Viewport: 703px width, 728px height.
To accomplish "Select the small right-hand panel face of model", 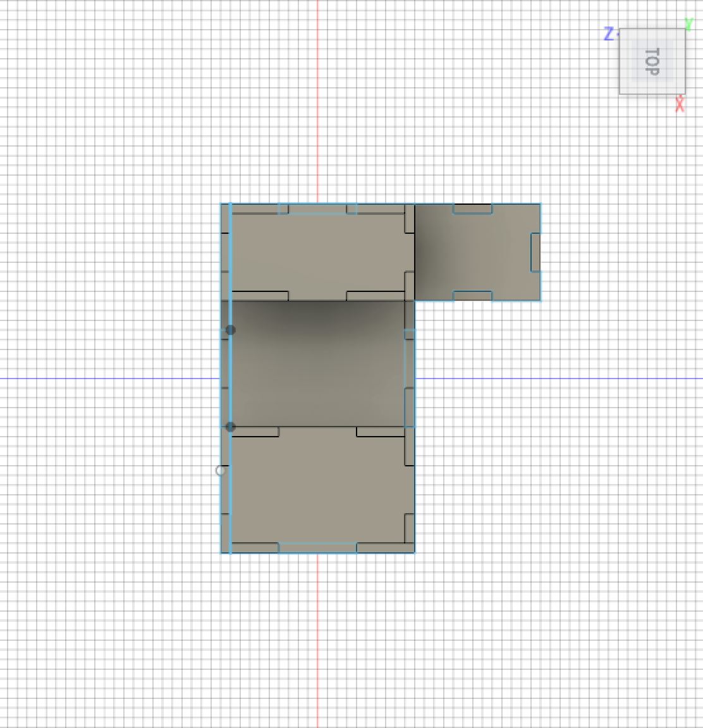I will coord(477,252).
